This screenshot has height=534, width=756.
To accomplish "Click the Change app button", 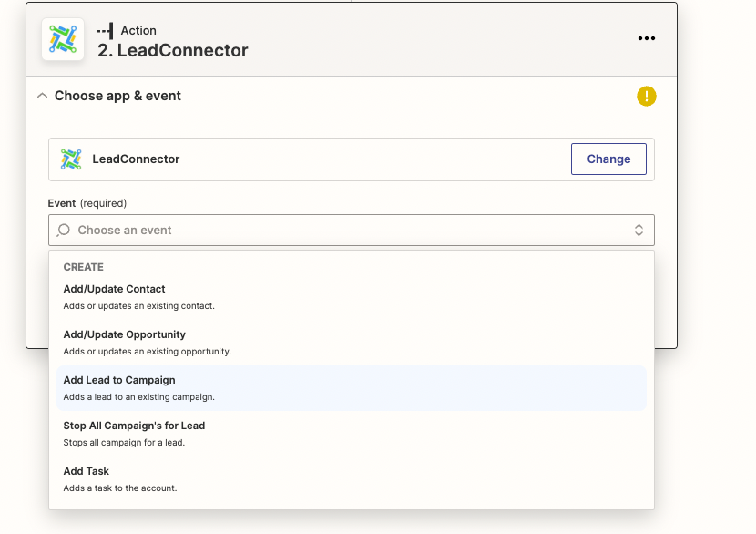I will pyautogui.click(x=608, y=159).
